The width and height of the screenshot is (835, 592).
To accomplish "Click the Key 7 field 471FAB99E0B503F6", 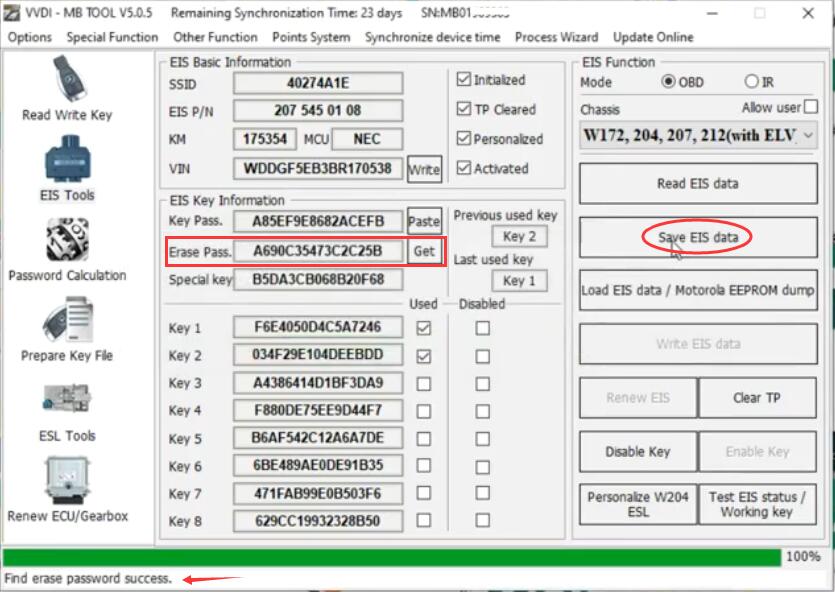I will (318, 494).
